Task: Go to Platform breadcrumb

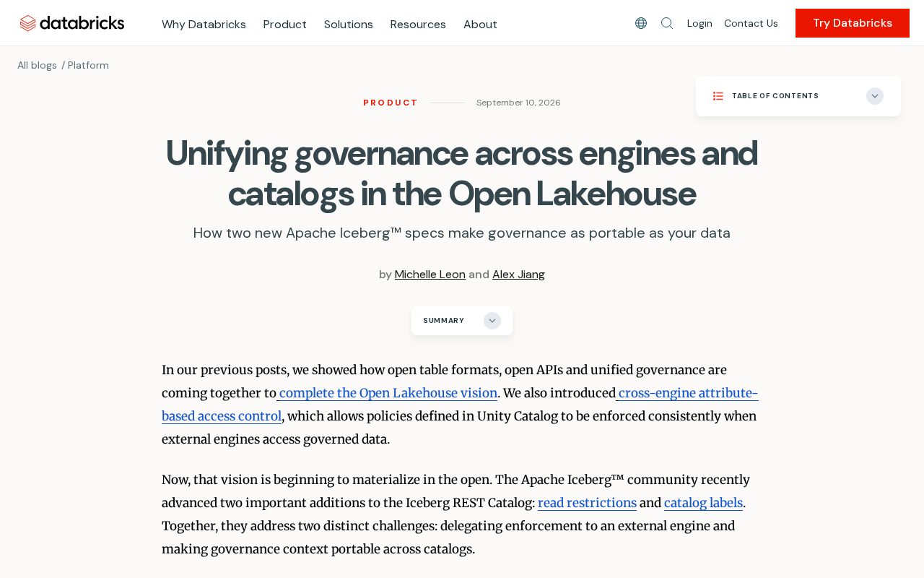Action: coord(88,65)
